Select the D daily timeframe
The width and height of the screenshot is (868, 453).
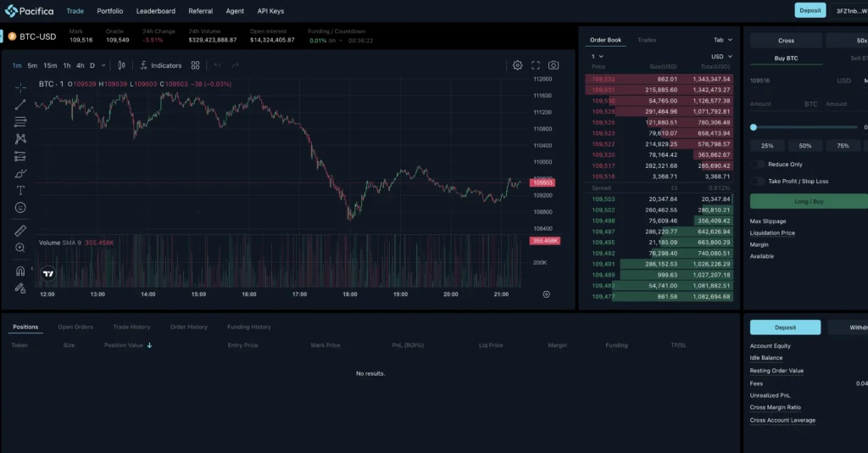(x=92, y=65)
